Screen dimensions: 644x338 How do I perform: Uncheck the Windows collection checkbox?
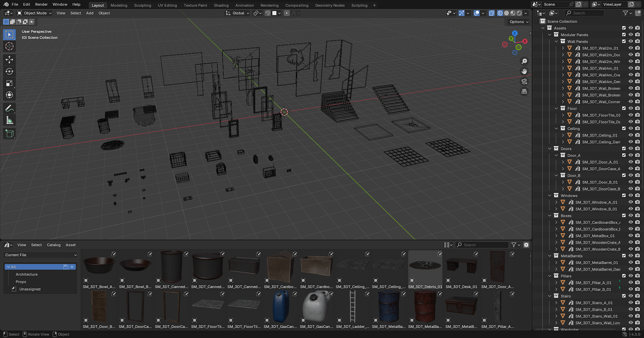624,196
